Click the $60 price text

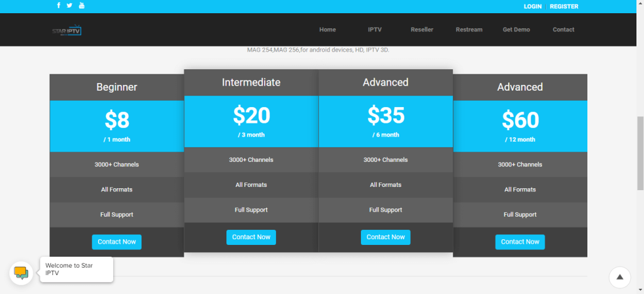[520, 120]
